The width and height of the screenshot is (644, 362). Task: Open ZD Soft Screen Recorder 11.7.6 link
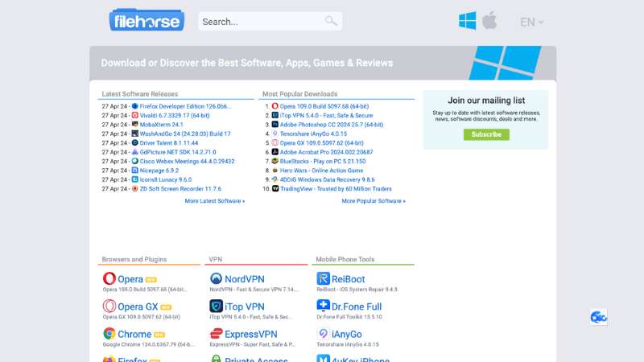click(x=180, y=189)
